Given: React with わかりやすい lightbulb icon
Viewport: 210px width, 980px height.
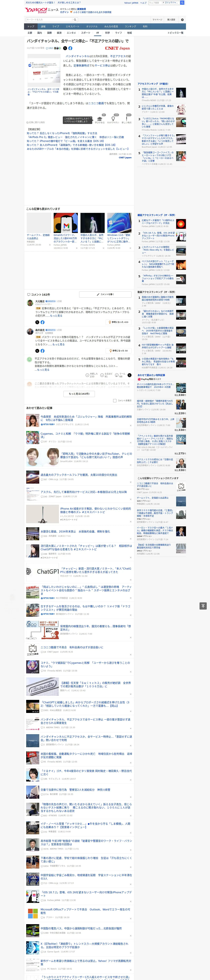Looking at the screenshot, I should pyautogui.click(x=113, y=119).
